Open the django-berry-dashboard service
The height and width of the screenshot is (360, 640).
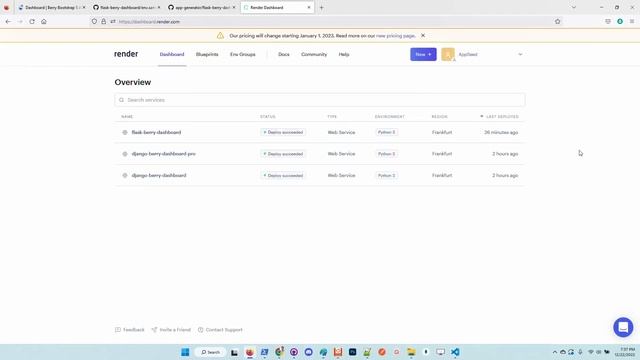point(159,176)
